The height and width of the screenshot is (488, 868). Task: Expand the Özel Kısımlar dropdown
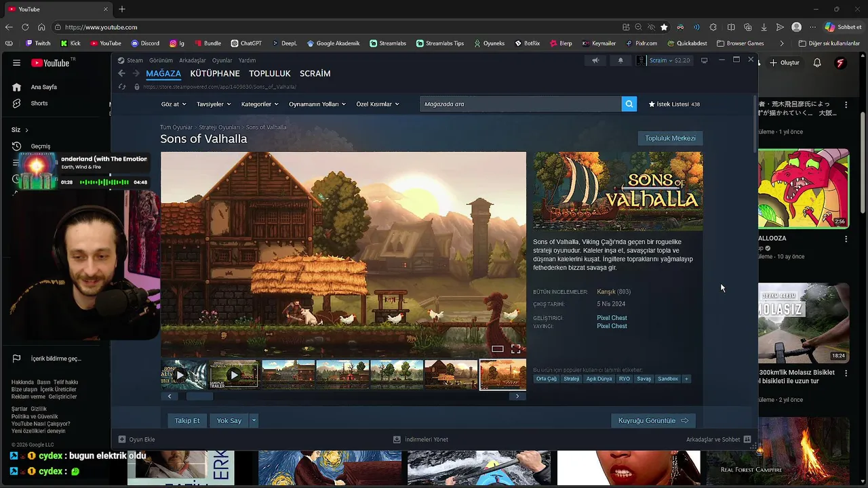pyautogui.click(x=378, y=104)
